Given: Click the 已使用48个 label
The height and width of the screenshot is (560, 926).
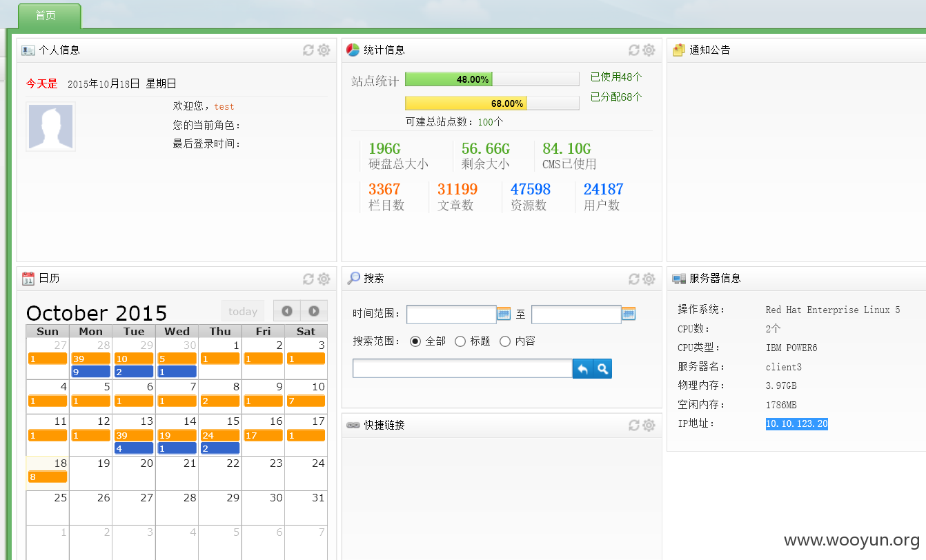Looking at the screenshot, I should [x=616, y=77].
